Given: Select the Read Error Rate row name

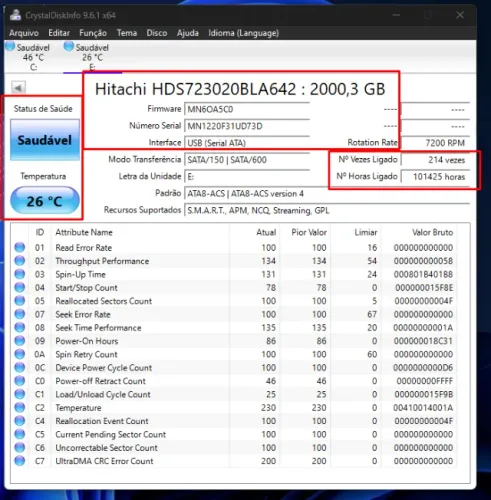Looking at the screenshot, I should (84, 248).
